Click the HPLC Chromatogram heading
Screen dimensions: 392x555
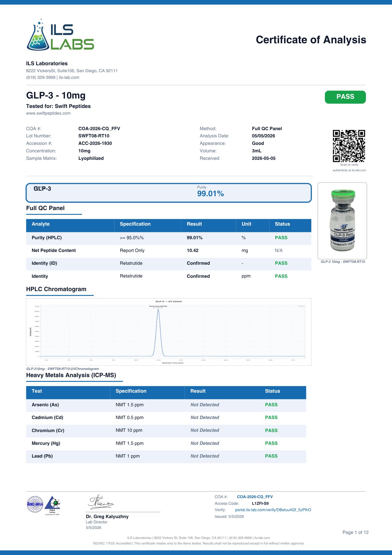point(56,289)
